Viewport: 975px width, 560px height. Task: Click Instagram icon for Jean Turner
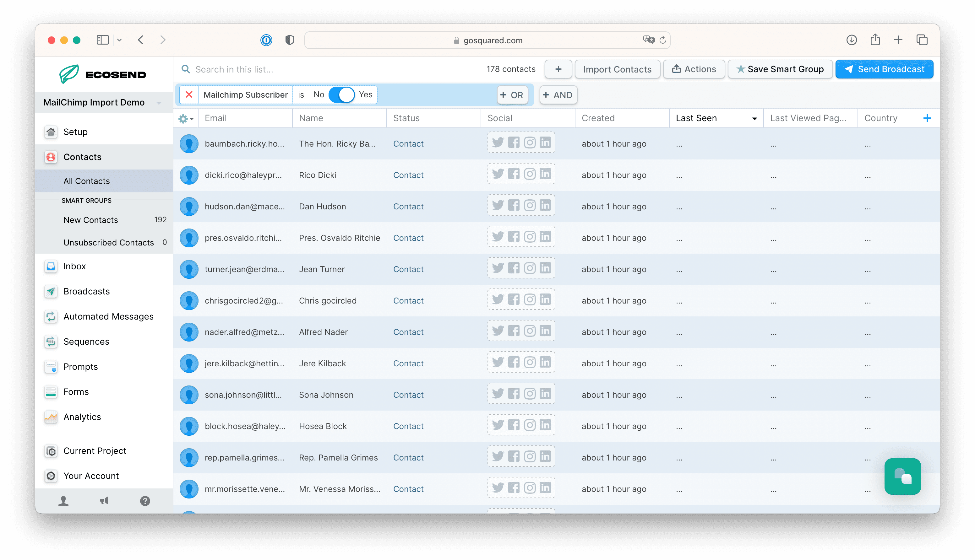tap(530, 268)
